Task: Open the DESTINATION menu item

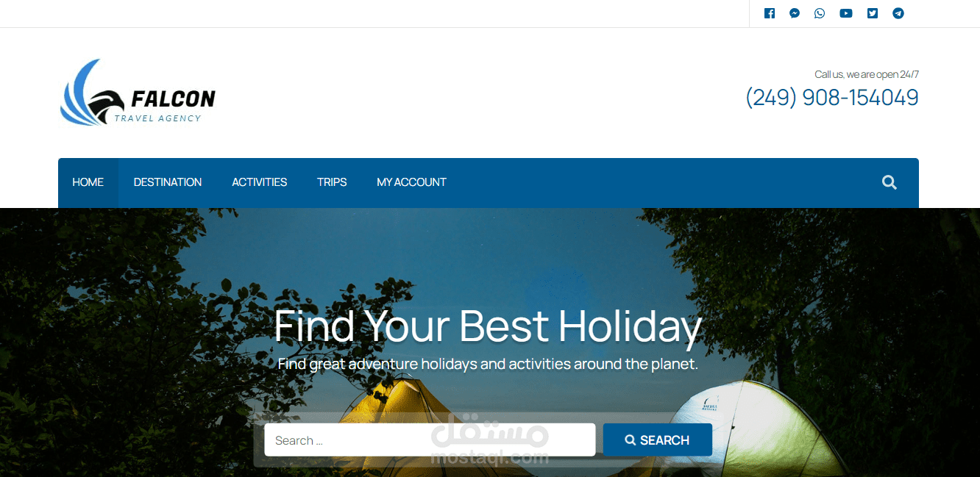Action: coord(168,182)
